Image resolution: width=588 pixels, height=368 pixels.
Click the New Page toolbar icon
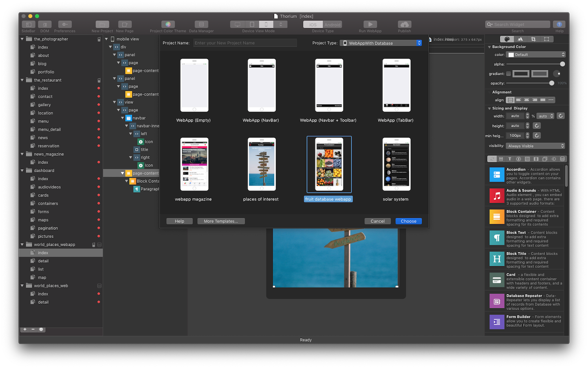(125, 25)
